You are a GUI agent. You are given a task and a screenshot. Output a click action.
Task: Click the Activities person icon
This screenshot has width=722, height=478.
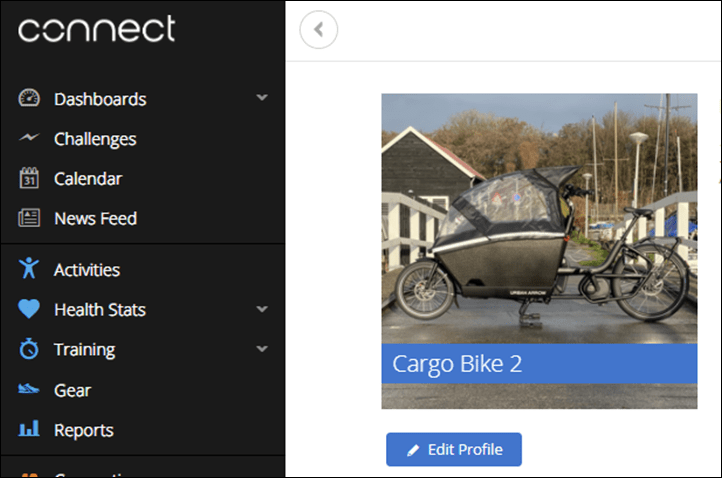click(29, 268)
